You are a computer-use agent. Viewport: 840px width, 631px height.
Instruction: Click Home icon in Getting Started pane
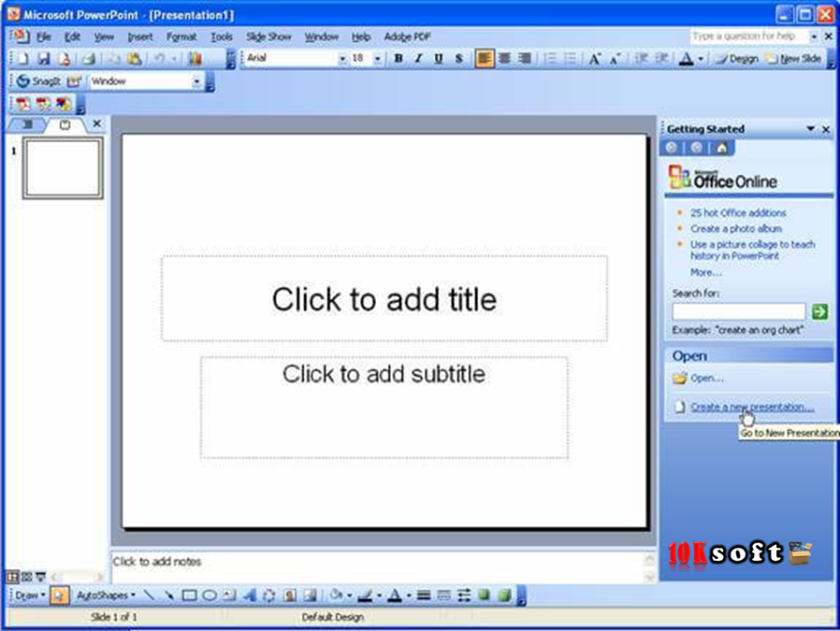click(x=721, y=148)
